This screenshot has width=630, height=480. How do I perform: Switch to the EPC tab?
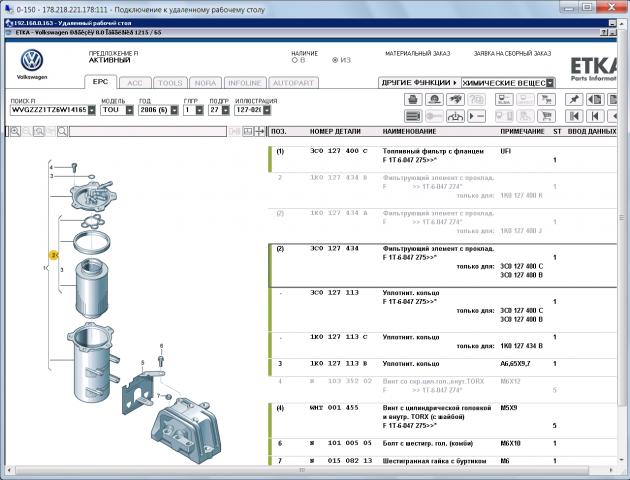pos(100,82)
